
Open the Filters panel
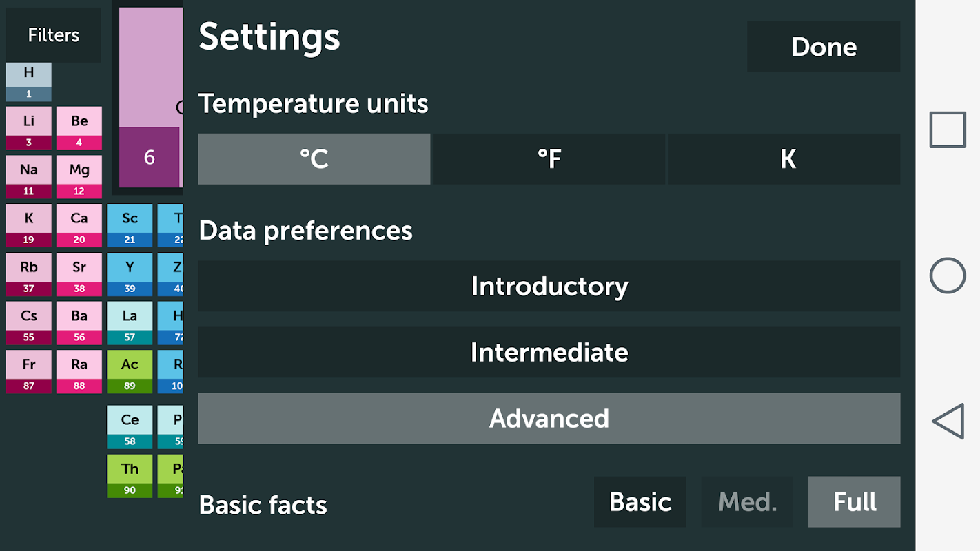pyautogui.click(x=54, y=35)
